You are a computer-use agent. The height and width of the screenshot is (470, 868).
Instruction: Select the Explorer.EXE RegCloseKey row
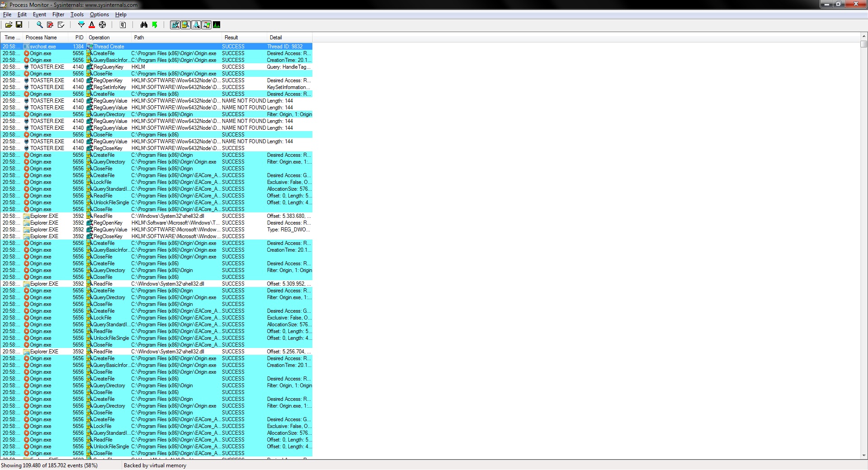(156, 236)
